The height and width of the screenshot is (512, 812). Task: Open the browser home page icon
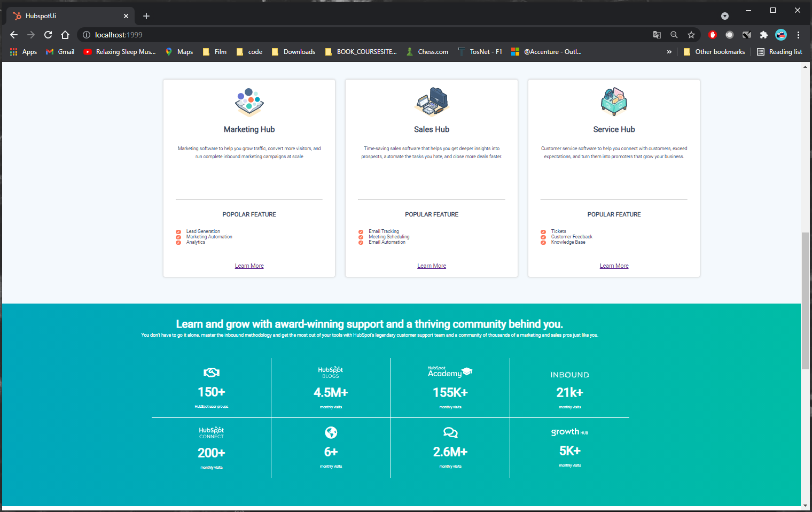click(65, 35)
